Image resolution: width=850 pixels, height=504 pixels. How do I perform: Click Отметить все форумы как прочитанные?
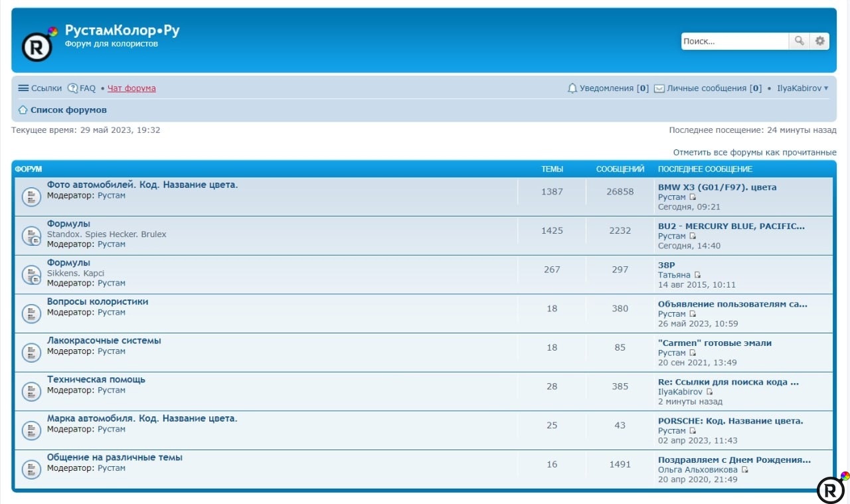754,153
